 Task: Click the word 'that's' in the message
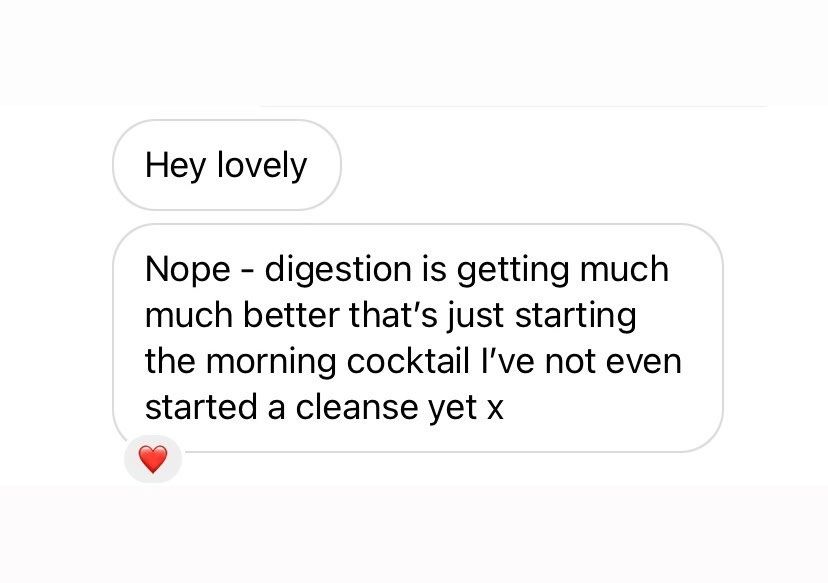coord(393,315)
